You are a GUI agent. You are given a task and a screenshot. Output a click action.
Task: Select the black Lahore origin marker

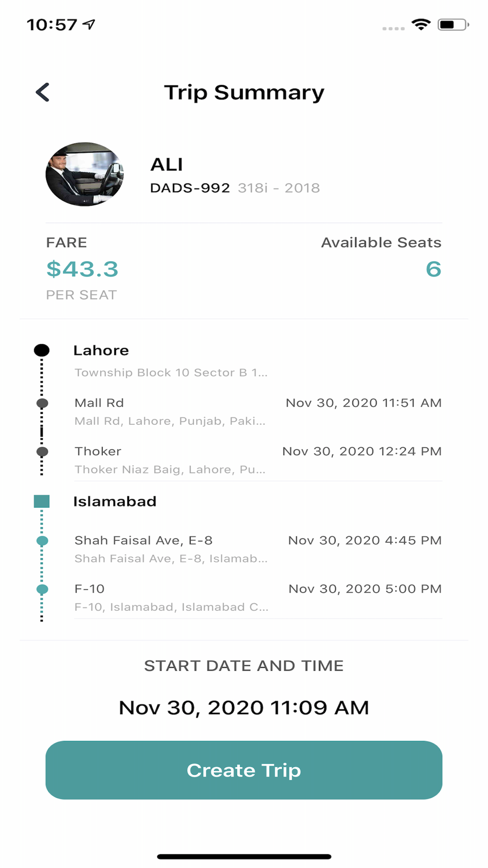tap(41, 350)
